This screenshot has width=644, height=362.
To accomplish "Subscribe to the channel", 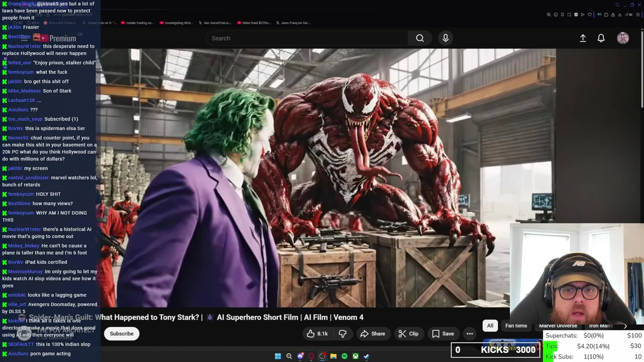I will [122, 334].
